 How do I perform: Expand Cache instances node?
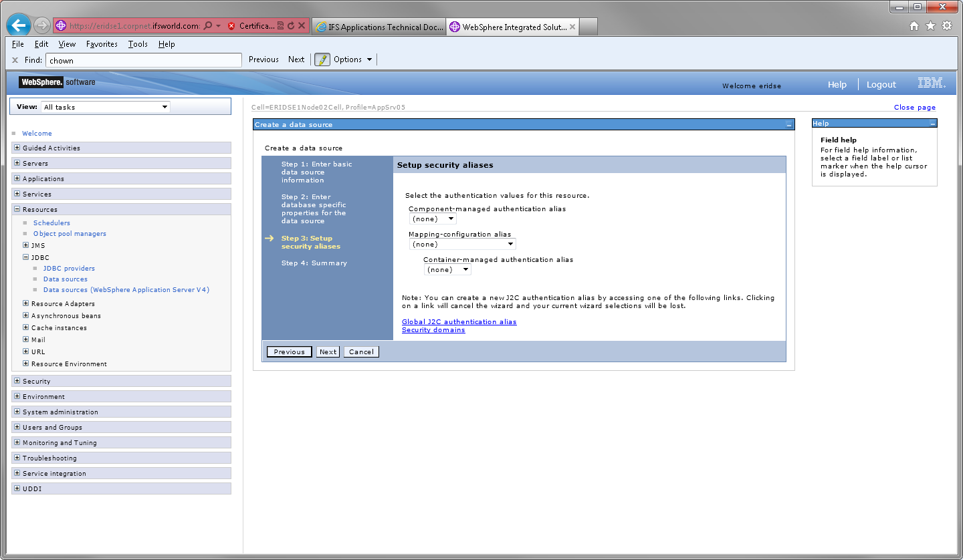(x=26, y=327)
